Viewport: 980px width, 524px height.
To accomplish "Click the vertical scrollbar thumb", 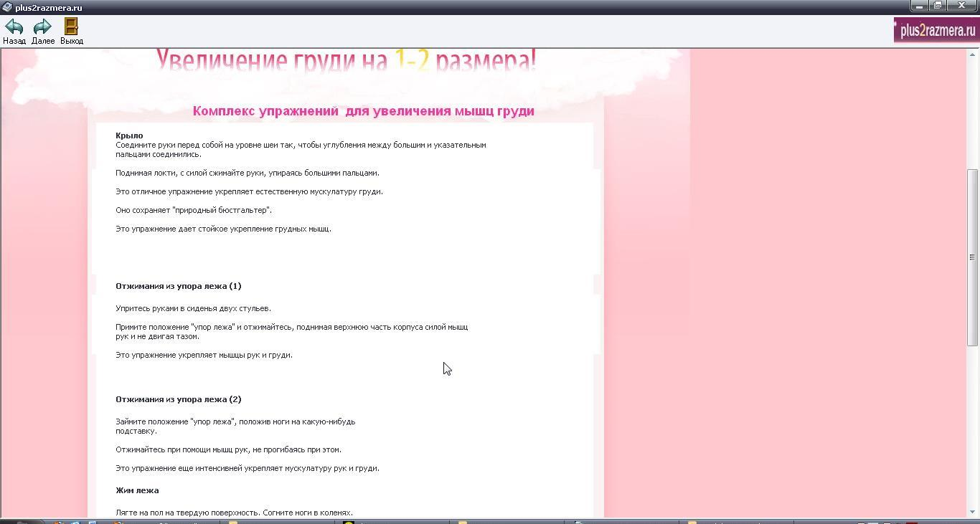I will click(973, 257).
